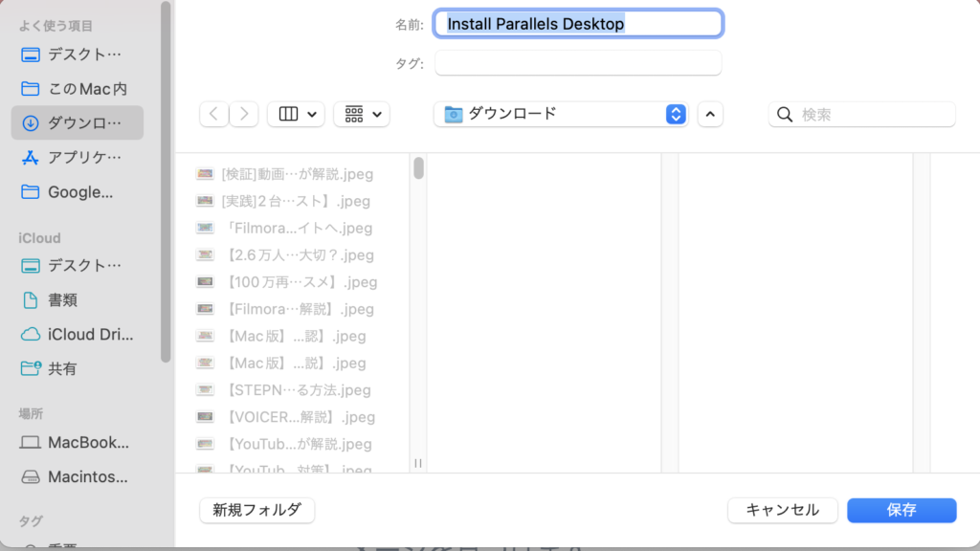Open the アプリケ… sidebar item
Viewport: 980px width, 551px height.
click(78, 158)
